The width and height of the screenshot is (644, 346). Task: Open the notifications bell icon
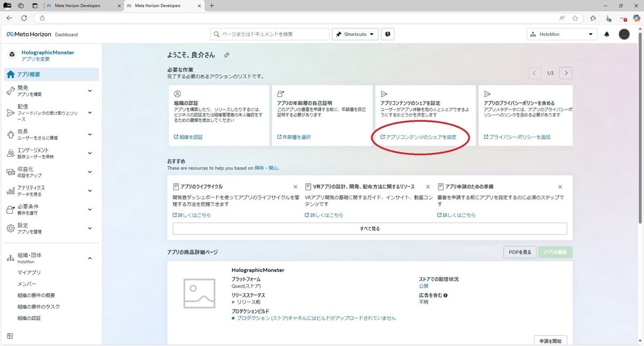point(607,34)
